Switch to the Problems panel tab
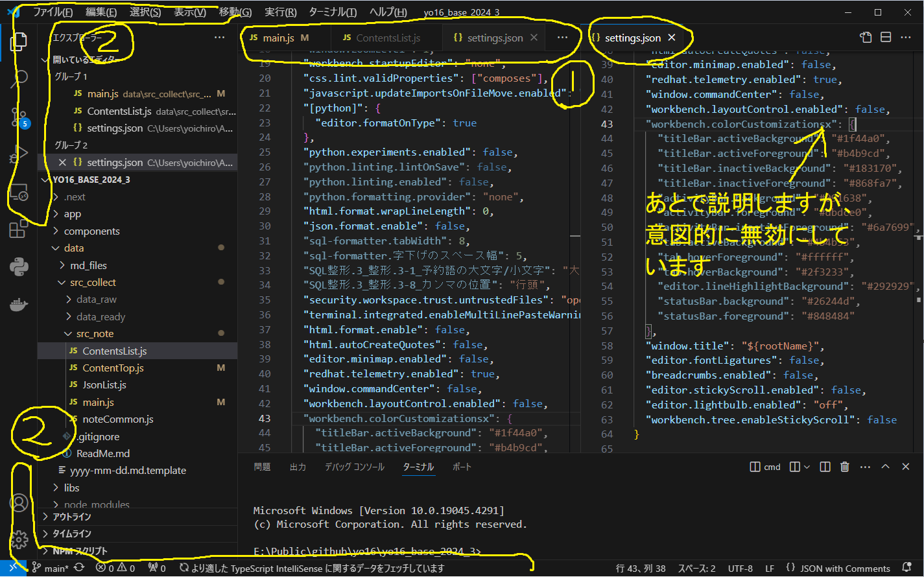 pyautogui.click(x=263, y=467)
